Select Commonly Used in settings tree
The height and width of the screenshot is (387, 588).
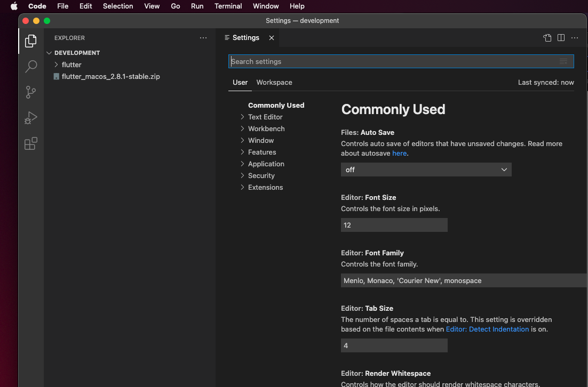(x=276, y=105)
